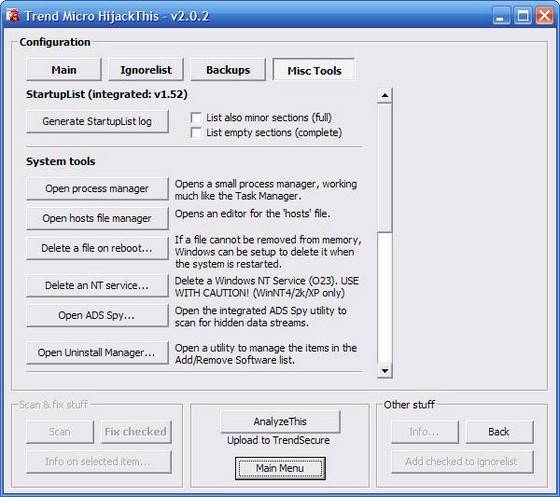Open hosts file manager
The image size is (560, 497).
point(97,218)
